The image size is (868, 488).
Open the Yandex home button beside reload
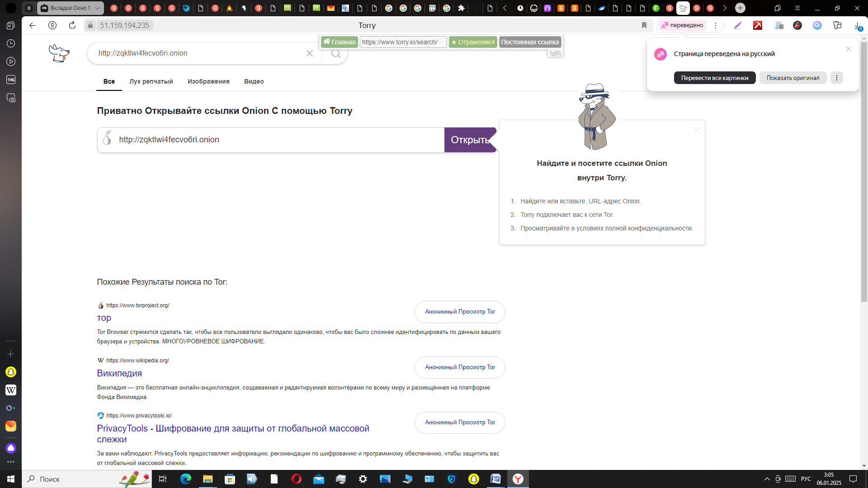coord(52,25)
